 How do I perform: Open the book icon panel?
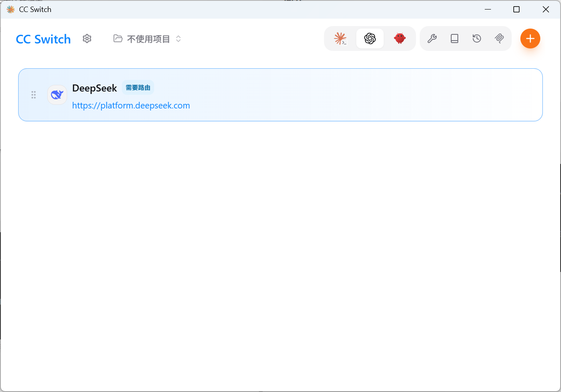coord(455,38)
